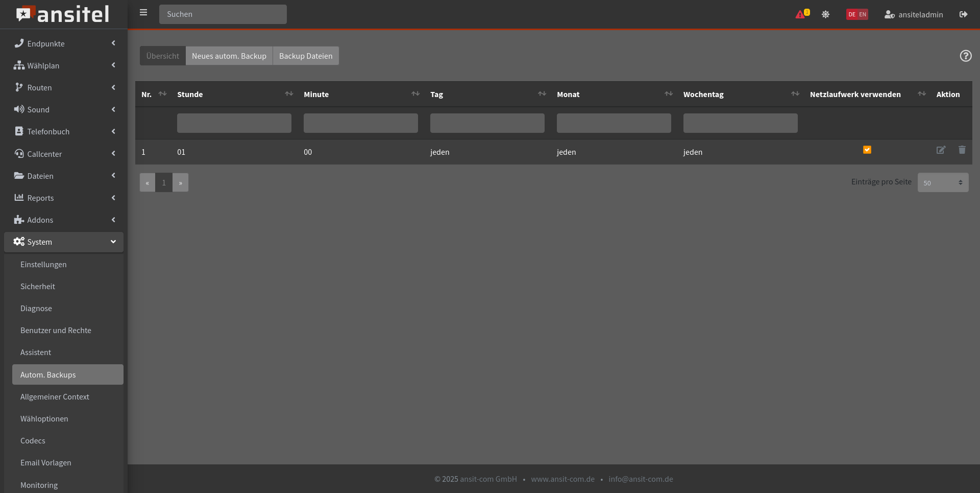Click the Addons puzzle icon
The image size is (980, 493).
click(19, 220)
